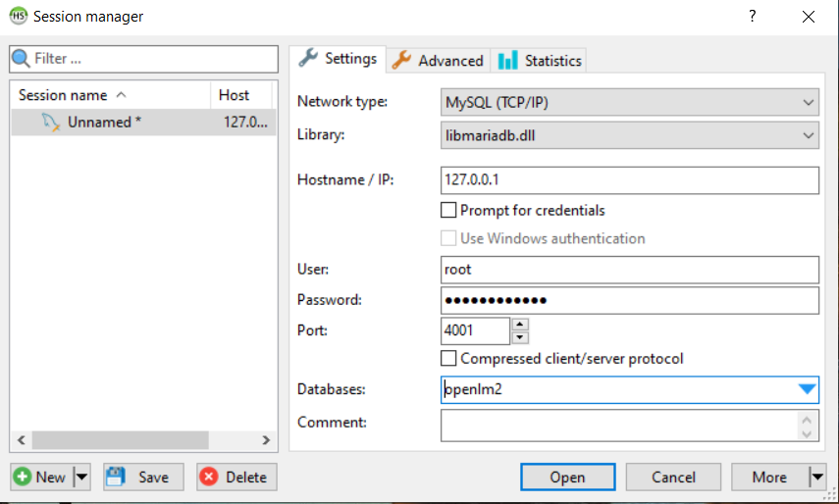
Task: Click the floppy disk Save button
Action: click(x=137, y=478)
